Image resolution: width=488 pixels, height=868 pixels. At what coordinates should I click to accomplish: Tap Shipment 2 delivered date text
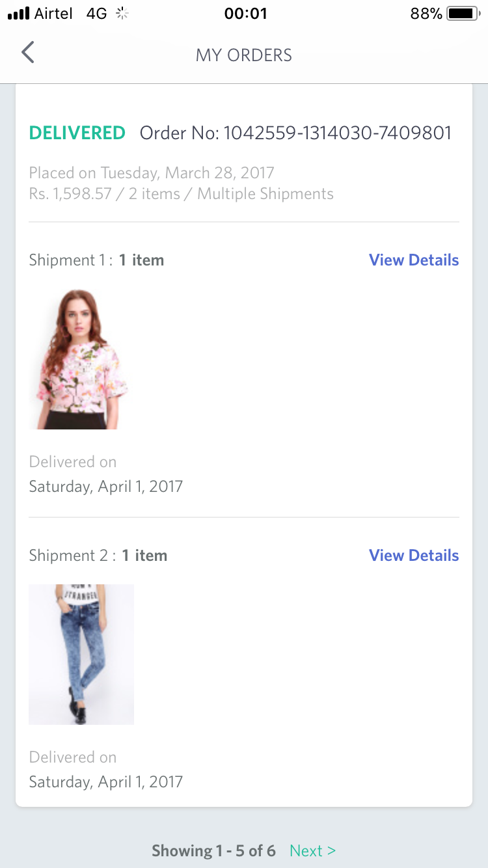pyautogui.click(x=105, y=781)
